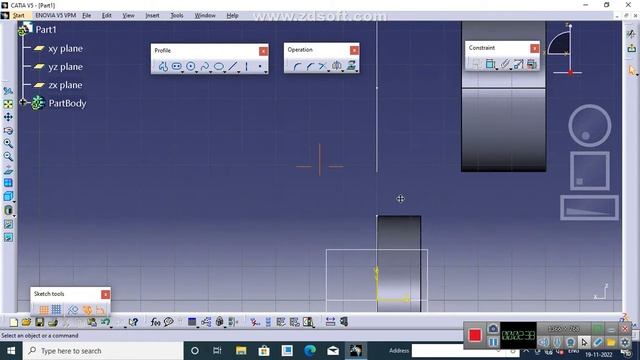The width and height of the screenshot is (640, 360).
Task: Choose the Corner tool in Operation toolbar
Action: point(297,66)
